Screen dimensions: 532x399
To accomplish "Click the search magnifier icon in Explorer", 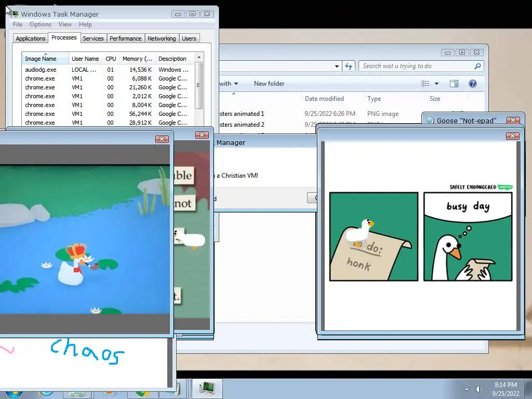I will click(x=477, y=66).
